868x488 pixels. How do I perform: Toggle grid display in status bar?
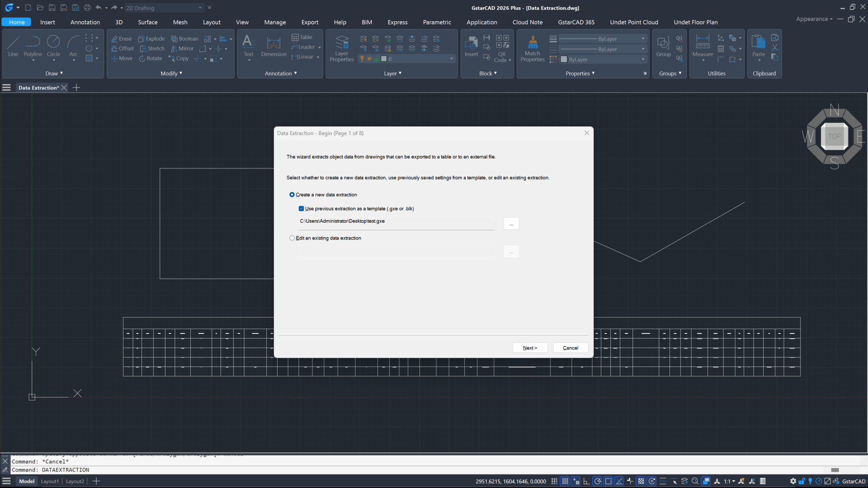pyautogui.click(x=565, y=481)
